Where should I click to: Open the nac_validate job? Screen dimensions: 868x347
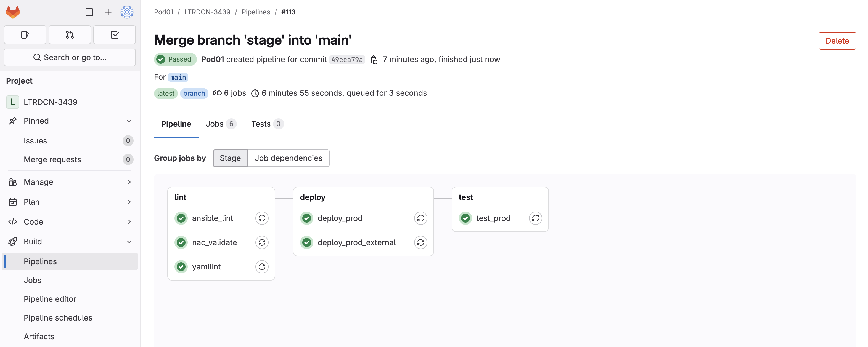(214, 242)
